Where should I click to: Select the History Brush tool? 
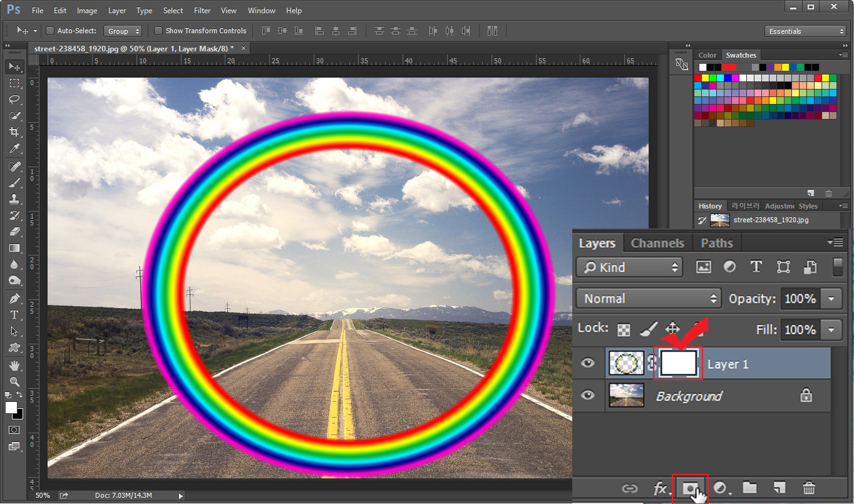pyautogui.click(x=14, y=215)
